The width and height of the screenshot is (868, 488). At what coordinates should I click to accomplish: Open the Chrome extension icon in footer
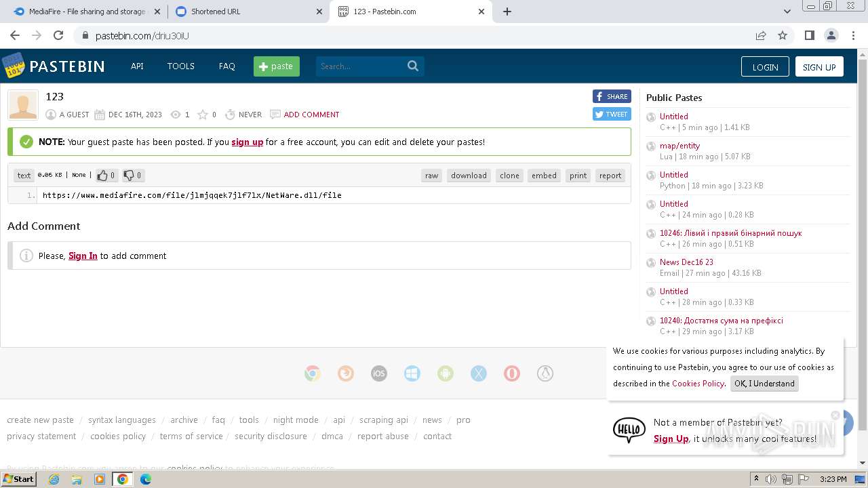click(x=313, y=373)
